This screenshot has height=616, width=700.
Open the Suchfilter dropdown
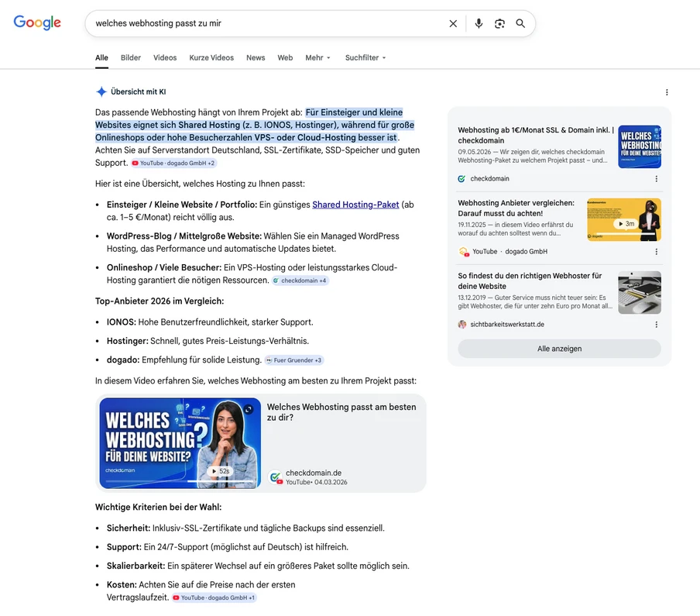point(365,57)
